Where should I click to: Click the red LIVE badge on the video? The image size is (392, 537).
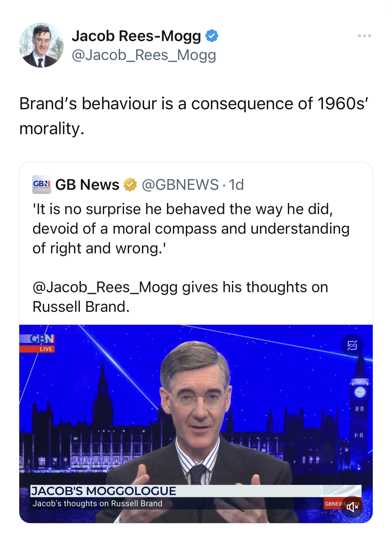(x=46, y=349)
